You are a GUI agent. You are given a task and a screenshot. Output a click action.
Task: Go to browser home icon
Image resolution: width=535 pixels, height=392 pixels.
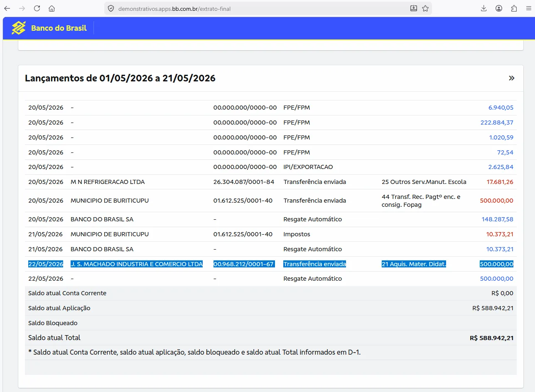pyautogui.click(x=52, y=8)
